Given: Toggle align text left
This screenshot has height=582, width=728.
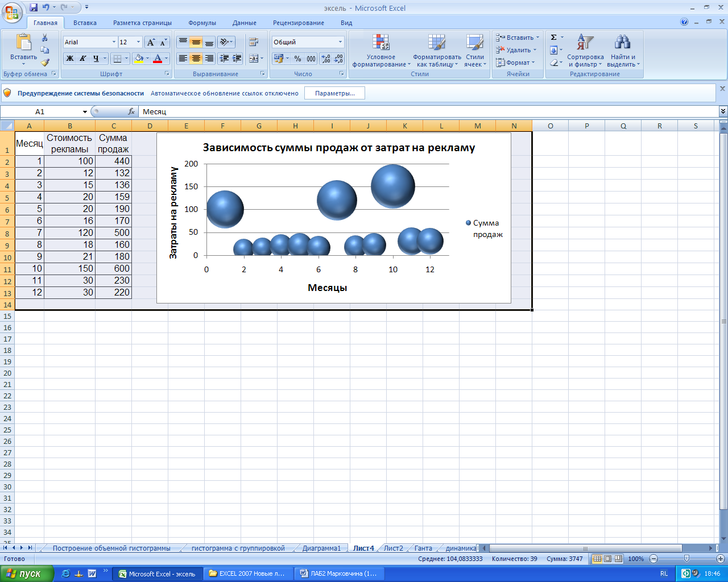Looking at the screenshot, I should click(x=183, y=58).
